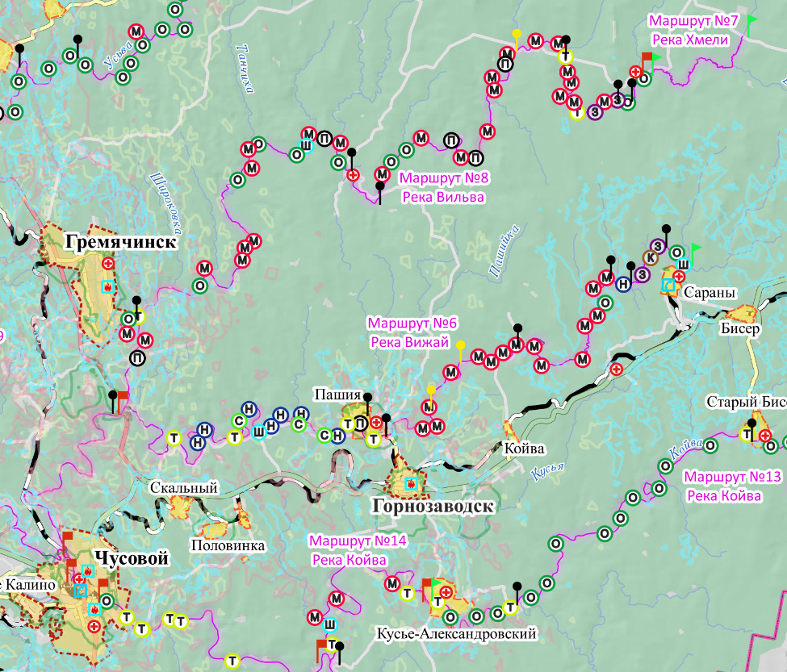787x672 pixels.
Task: Select the red cross marker in Пашия
Action: coord(376,422)
